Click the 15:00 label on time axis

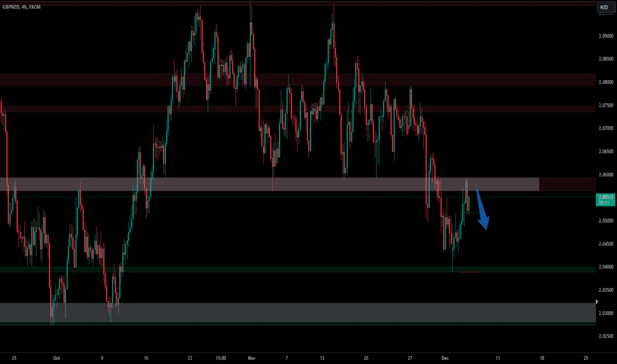pos(220,358)
